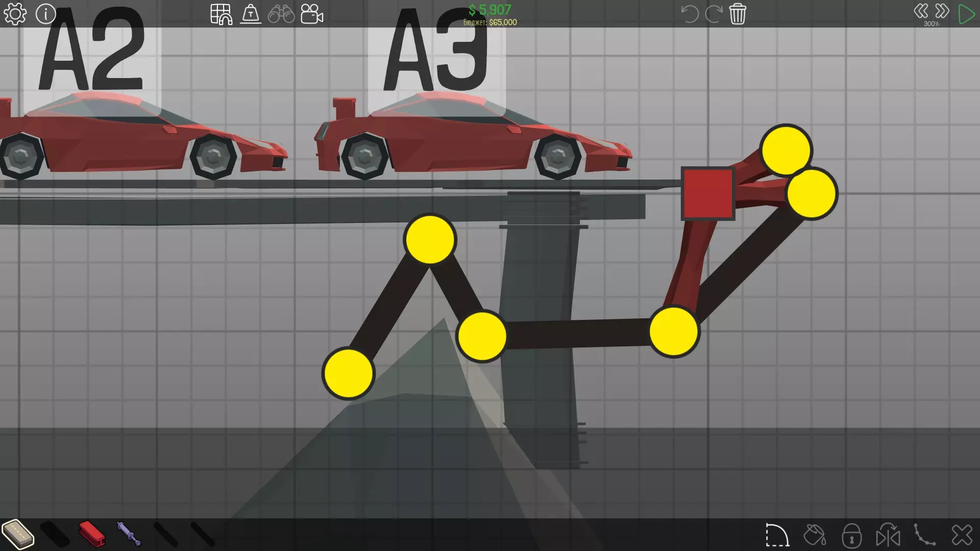Toggle the stress weight display icon
Viewport: 980px width, 551px height.
[x=251, y=14]
